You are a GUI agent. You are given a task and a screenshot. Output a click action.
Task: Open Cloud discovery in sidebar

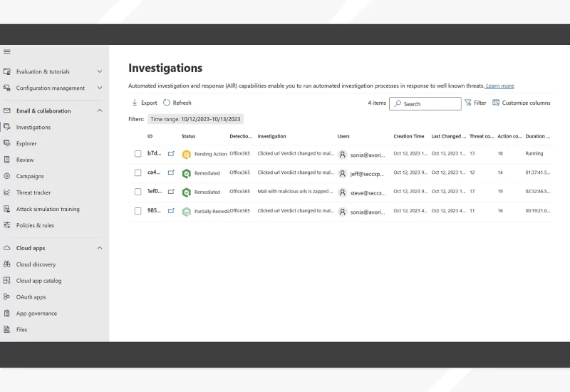[36, 264]
